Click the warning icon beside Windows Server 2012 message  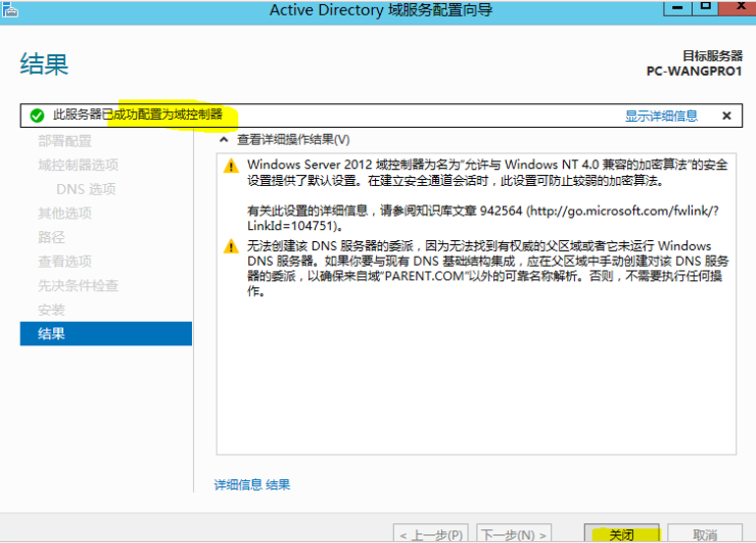pos(231,166)
